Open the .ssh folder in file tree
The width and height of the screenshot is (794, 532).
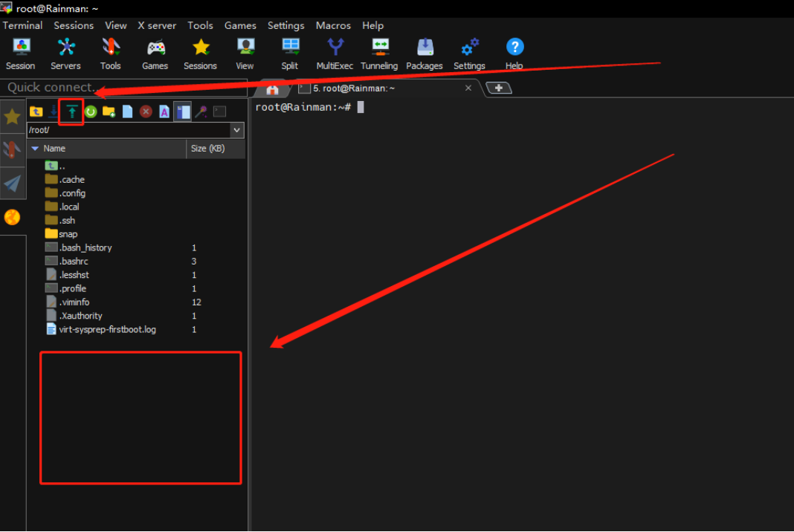point(67,221)
